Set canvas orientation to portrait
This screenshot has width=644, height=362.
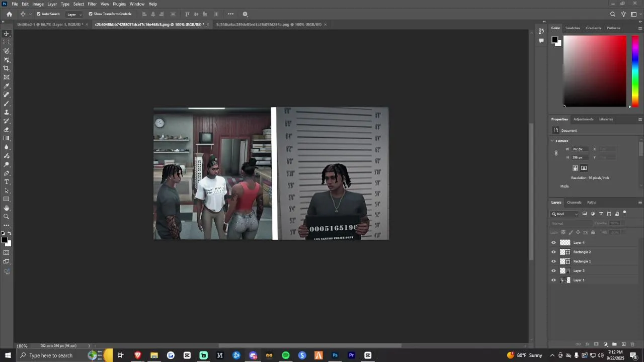point(575,168)
